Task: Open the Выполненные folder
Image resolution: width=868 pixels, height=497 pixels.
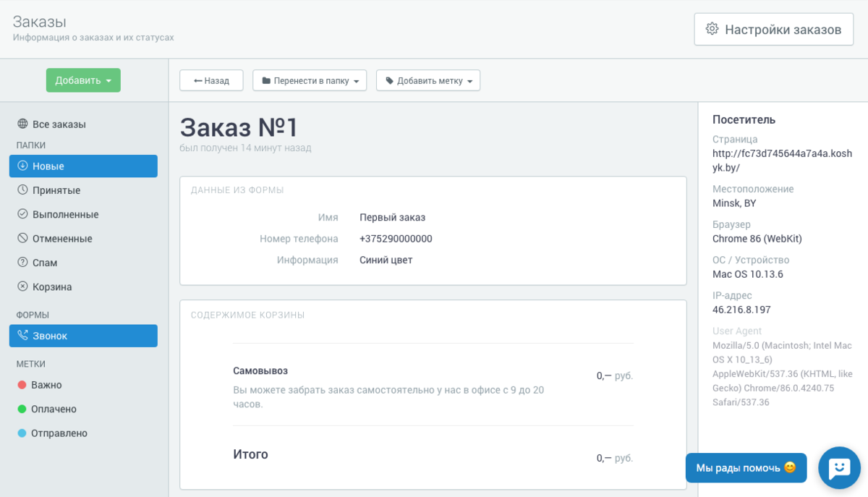Action: 65,214
